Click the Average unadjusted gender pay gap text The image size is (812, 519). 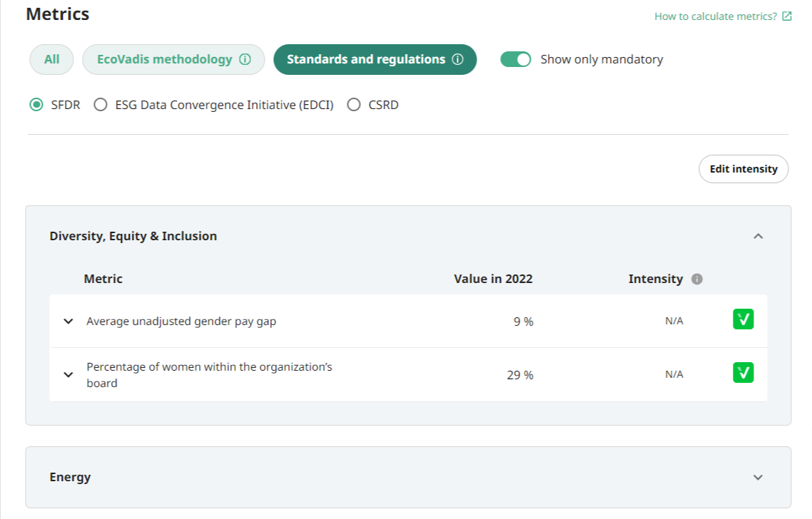point(181,322)
